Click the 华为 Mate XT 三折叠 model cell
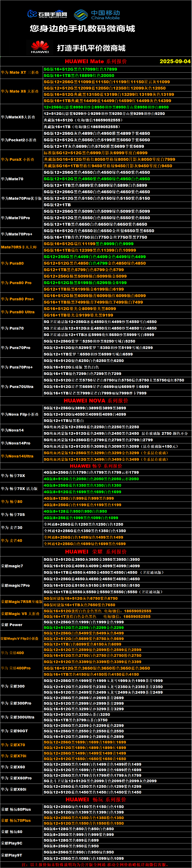The image size is (192, 868). click(20, 72)
